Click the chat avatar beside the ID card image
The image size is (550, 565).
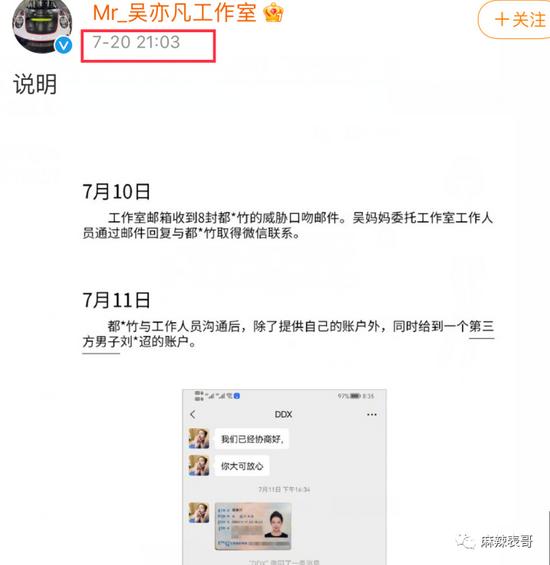pyautogui.click(x=199, y=512)
